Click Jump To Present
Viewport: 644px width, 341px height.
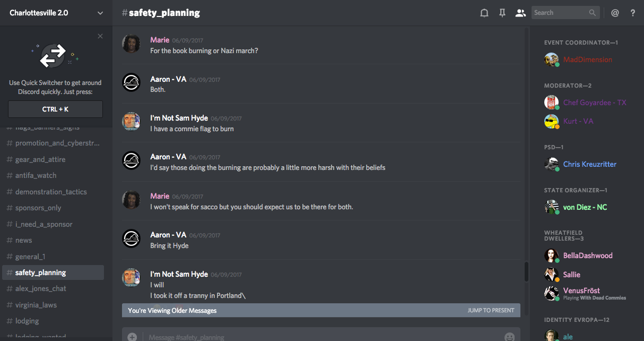(491, 310)
